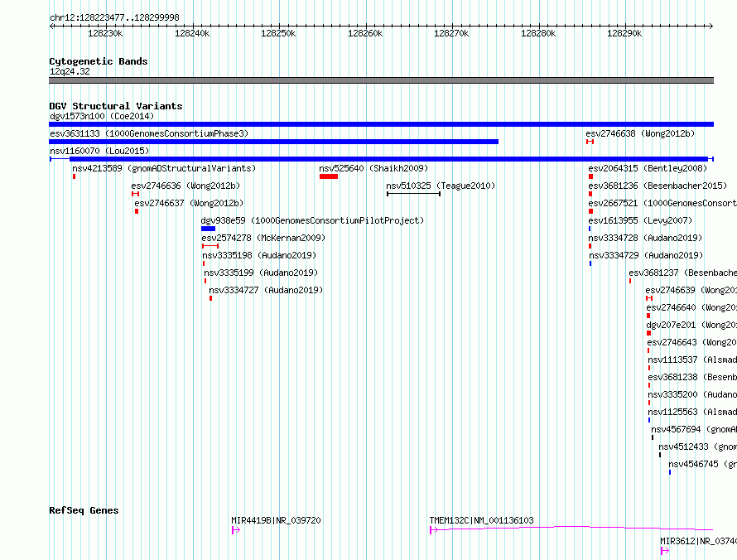Open esv3631133 (1000GenomesConsortiumPhase3) variant

(149, 133)
